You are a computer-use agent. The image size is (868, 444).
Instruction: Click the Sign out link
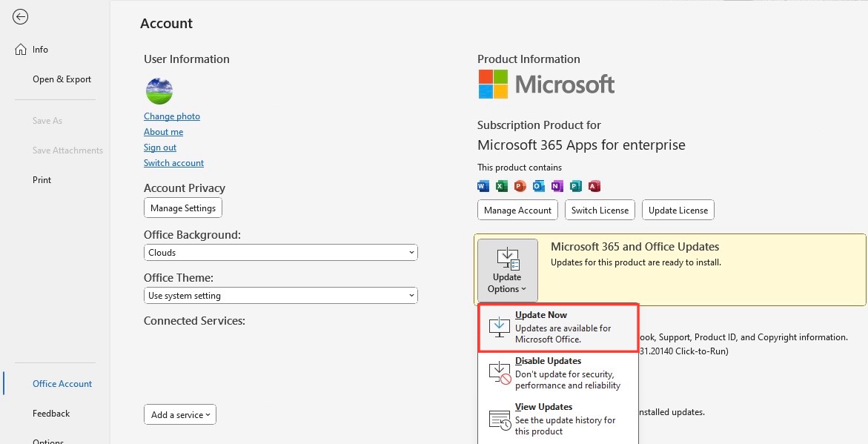160,148
